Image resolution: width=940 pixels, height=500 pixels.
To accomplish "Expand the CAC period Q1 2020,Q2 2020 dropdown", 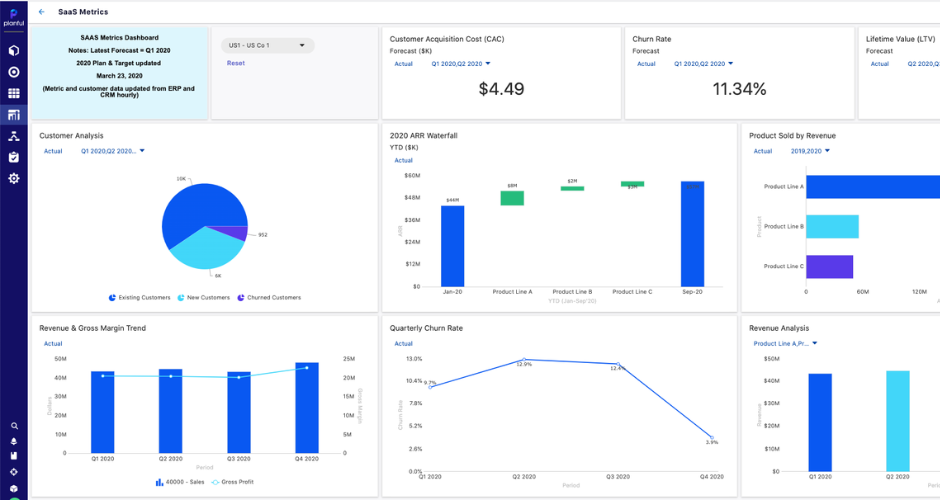I will pyautogui.click(x=461, y=64).
